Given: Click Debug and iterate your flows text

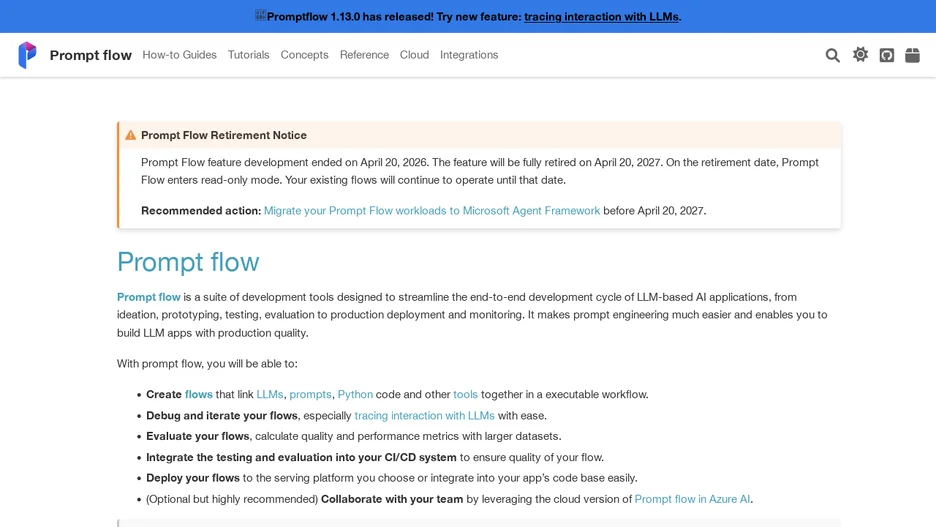Looking at the screenshot, I should [222, 415].
